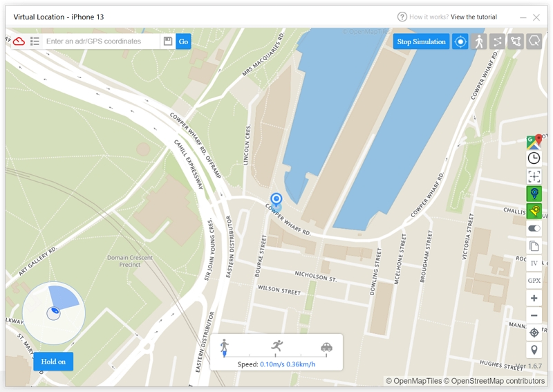Click the NICHOLSON ST. street label
The width and height of the screenshot is (553, 392).
[316, 277]
